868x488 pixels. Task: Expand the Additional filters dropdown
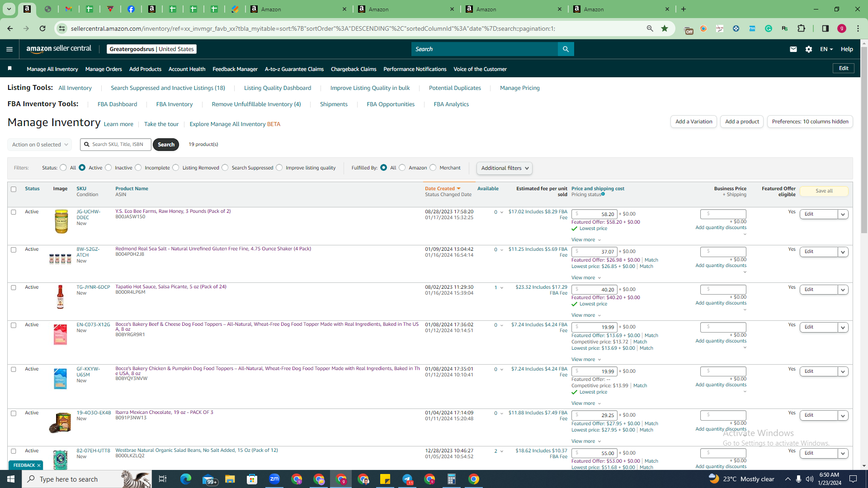pyautogui.click(x=505, y=168)
